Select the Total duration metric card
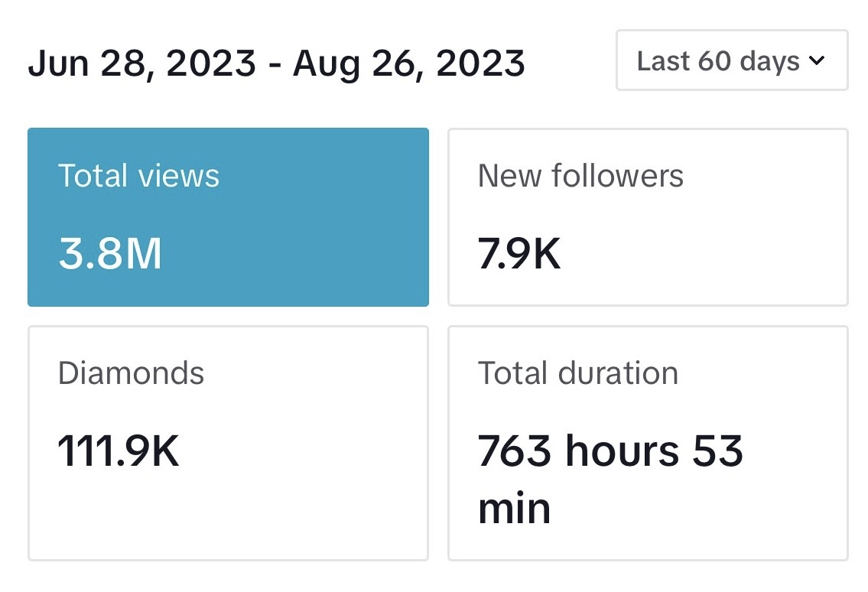 (648, 443)
